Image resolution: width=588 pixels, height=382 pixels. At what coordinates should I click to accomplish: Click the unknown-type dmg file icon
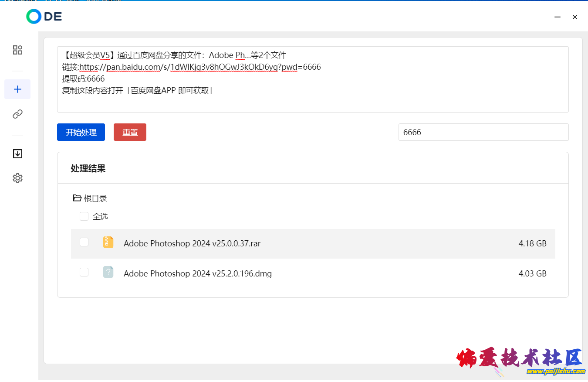pos(108,273)
